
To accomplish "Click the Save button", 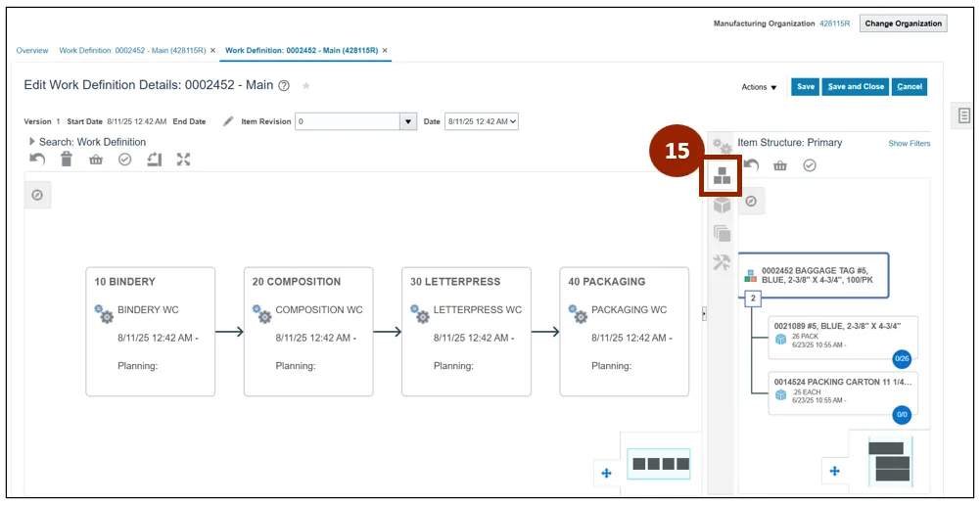I will tap(805, 87).
